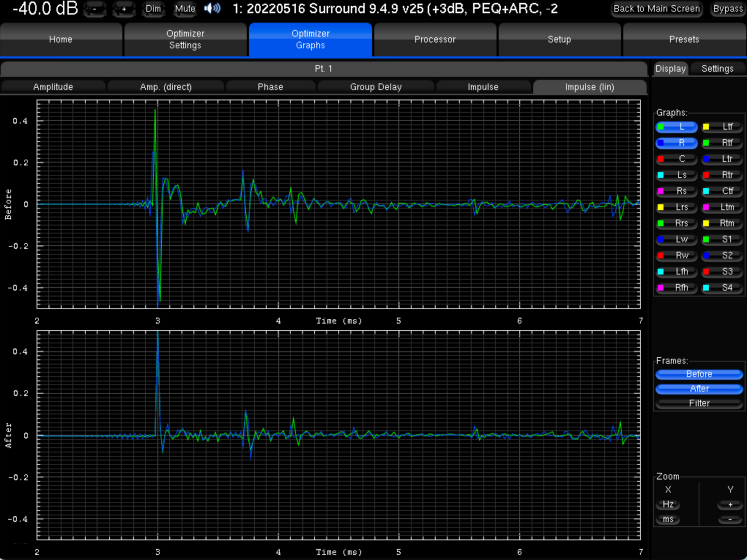Click the Pt. 1 measurement point bar
This screenshot has width=747, height=560.
(324, 68)
